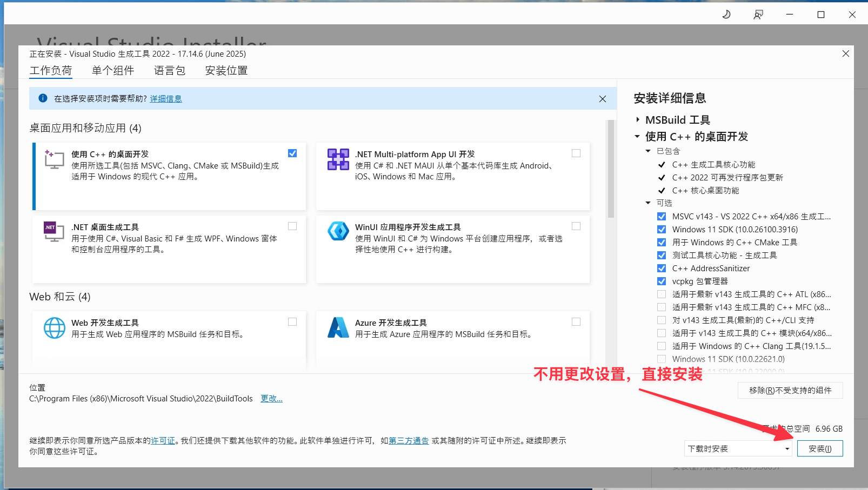Uncheck MSVC v143 build tools option

pos(662,216)
